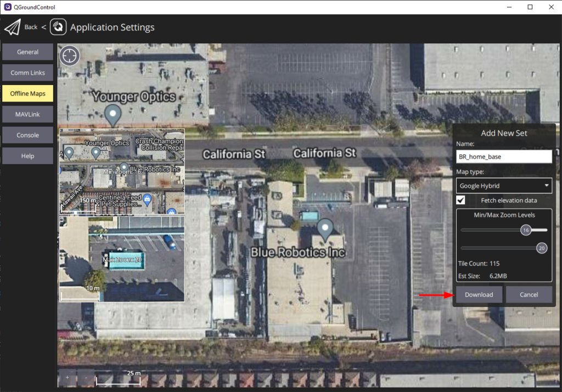This screenshot has height=392, width=562.
Task: Open the Comm Links settings tab
Action: pos(27,72)
